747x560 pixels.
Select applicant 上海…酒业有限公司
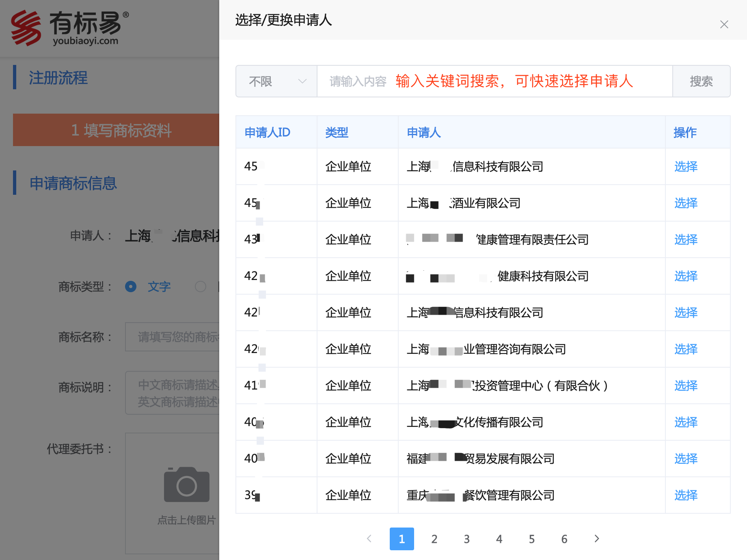coord(686,203)
